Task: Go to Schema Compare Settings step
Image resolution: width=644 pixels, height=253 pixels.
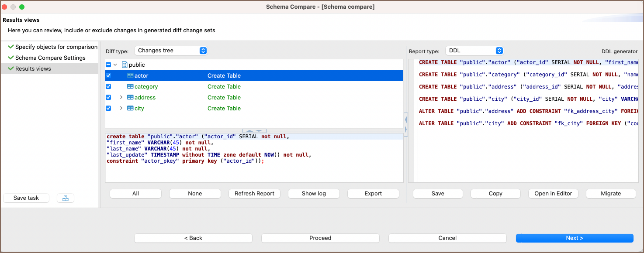Action: 50,58
